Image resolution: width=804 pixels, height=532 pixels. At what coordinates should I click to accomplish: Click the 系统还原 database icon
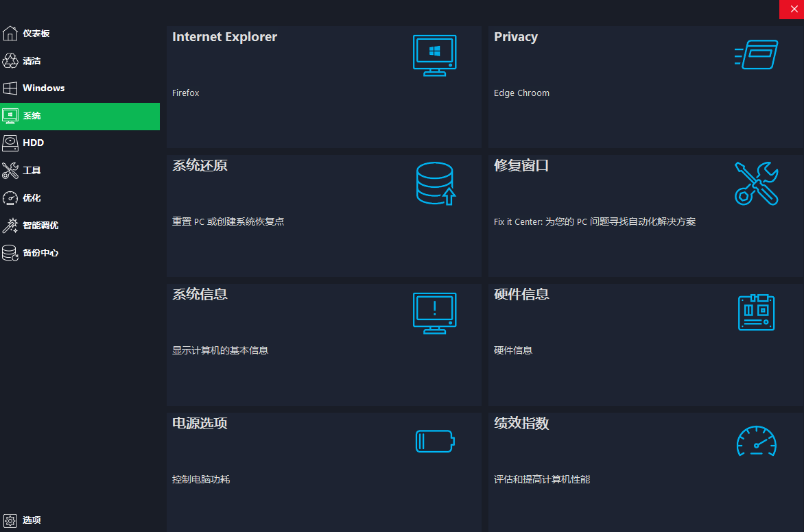click(435, 184)
